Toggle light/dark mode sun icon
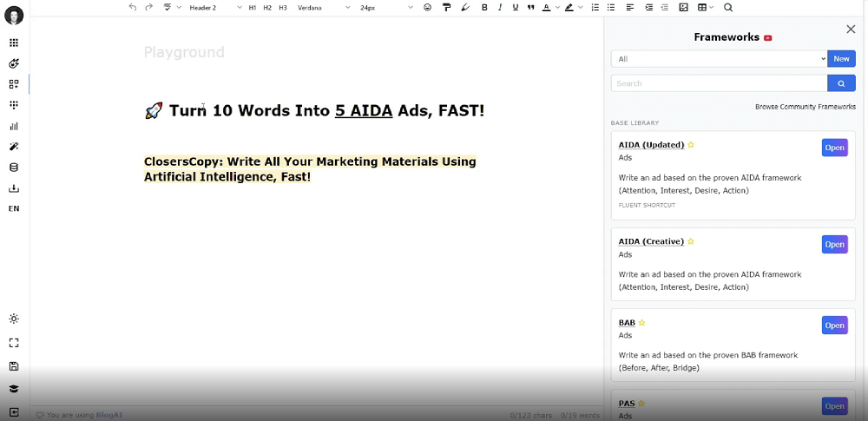This screenshot has height=421, width=868. (x=14, y=319)
